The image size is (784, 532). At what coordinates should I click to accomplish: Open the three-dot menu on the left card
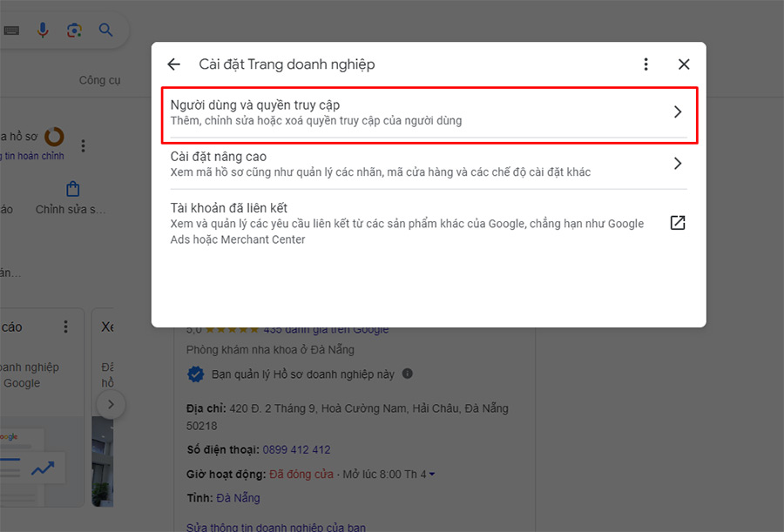65,326
